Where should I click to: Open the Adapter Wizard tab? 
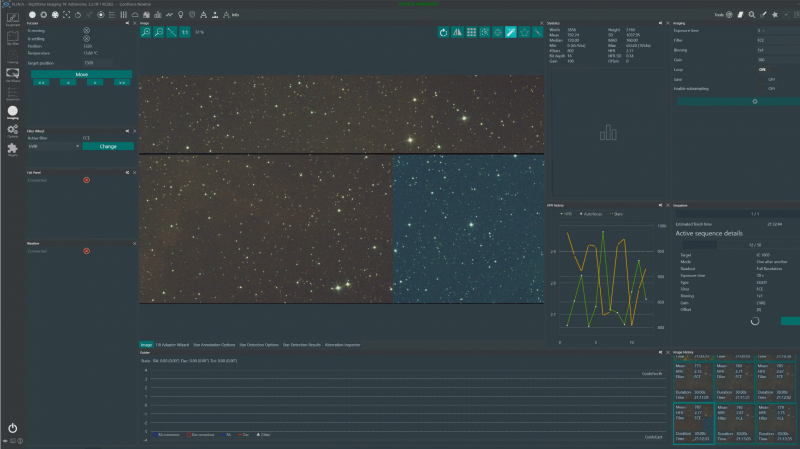(172, 345)
